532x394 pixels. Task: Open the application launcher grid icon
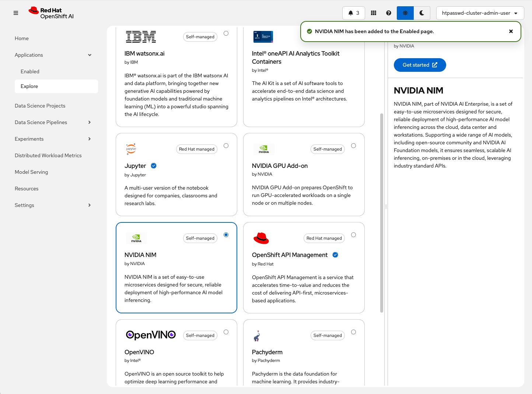[374, 13]
